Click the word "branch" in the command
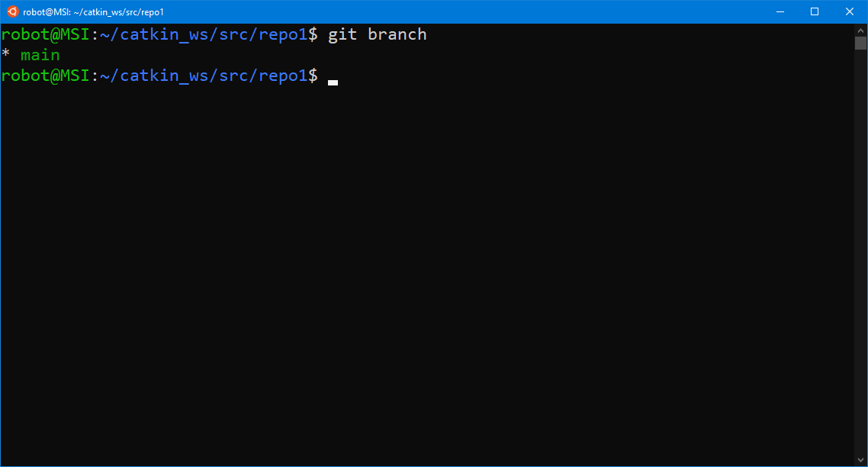 tap(397, 34)
